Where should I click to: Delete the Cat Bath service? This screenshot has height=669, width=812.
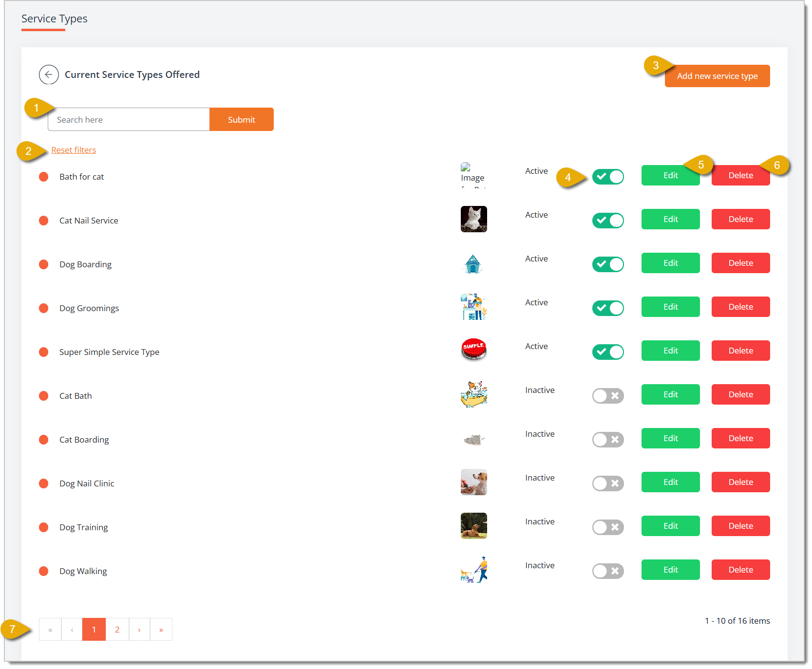740,394
